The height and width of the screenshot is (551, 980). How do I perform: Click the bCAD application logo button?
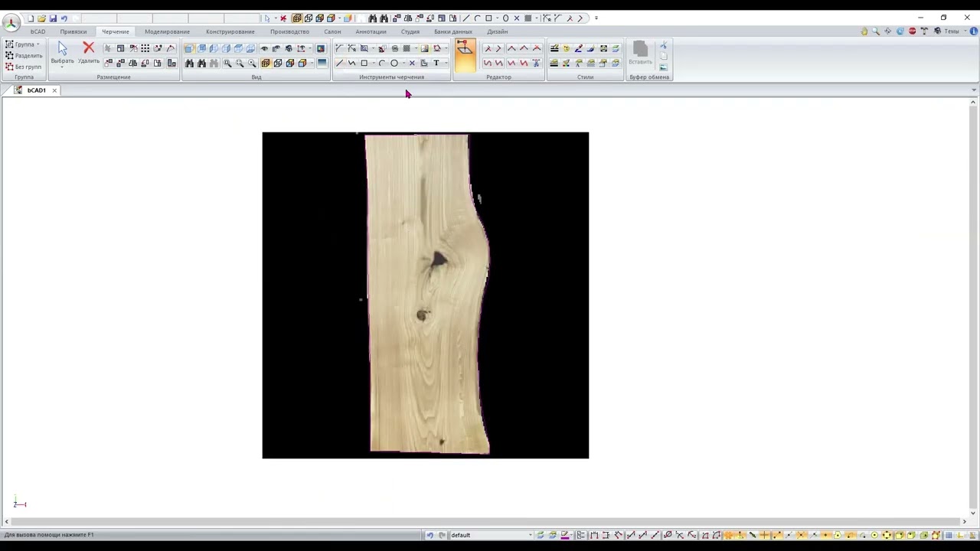coord(11,21)
